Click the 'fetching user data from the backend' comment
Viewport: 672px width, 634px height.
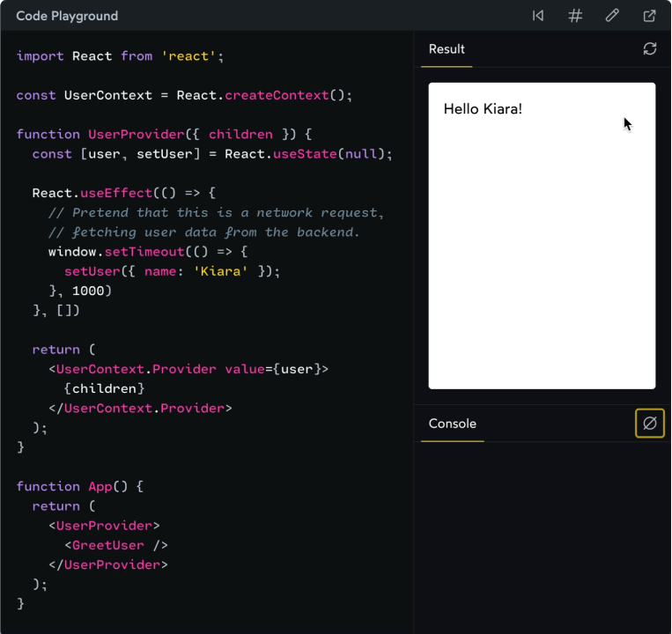tap(204, 232)
